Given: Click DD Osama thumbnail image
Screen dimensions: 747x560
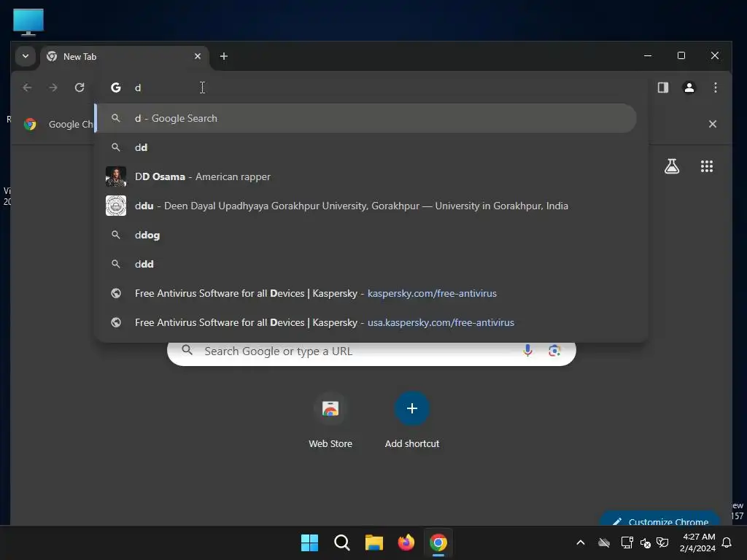Looking at the screenshot, I should click(x=116, y=176).
